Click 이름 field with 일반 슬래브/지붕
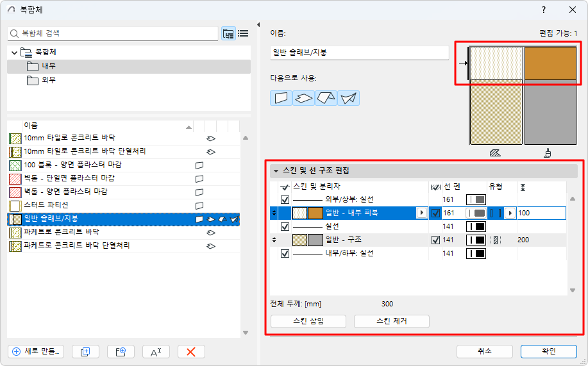 pyautogui.click(x=359, y=53)
